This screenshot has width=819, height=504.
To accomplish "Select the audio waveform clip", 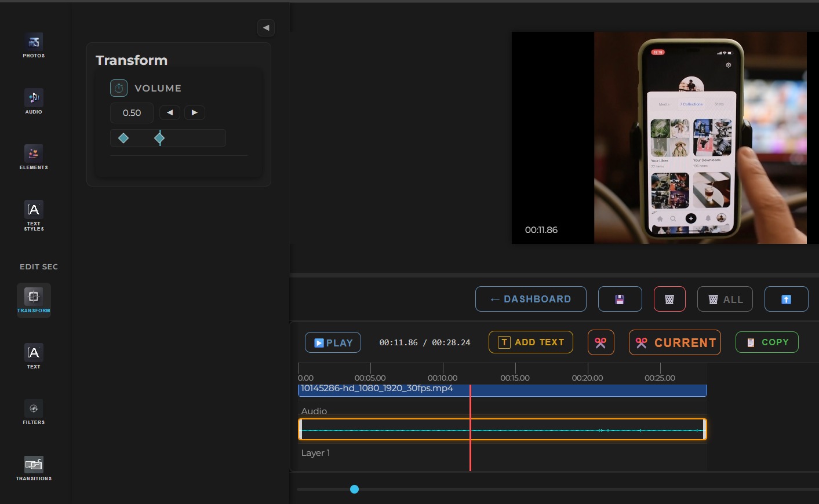I will point(503,429).
